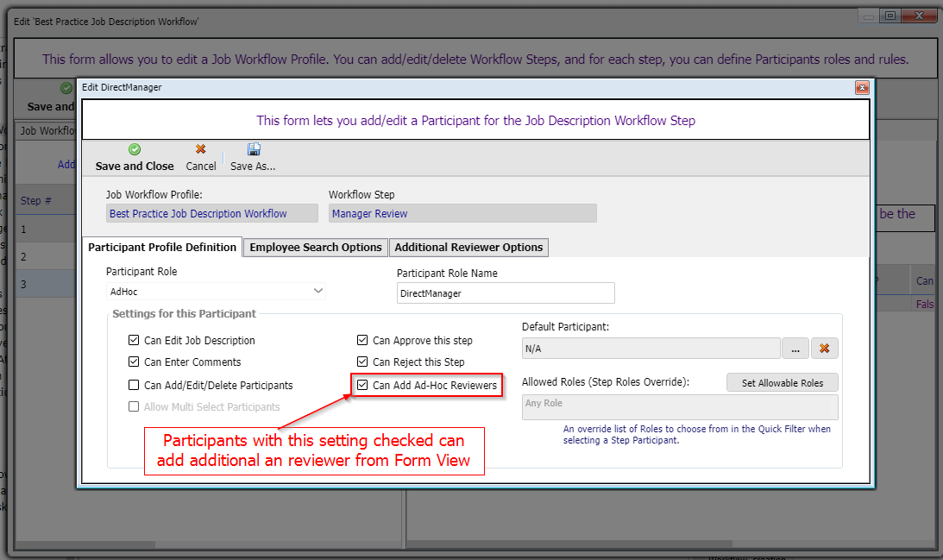Select Participant Profile Definition tab

(162, 248)
